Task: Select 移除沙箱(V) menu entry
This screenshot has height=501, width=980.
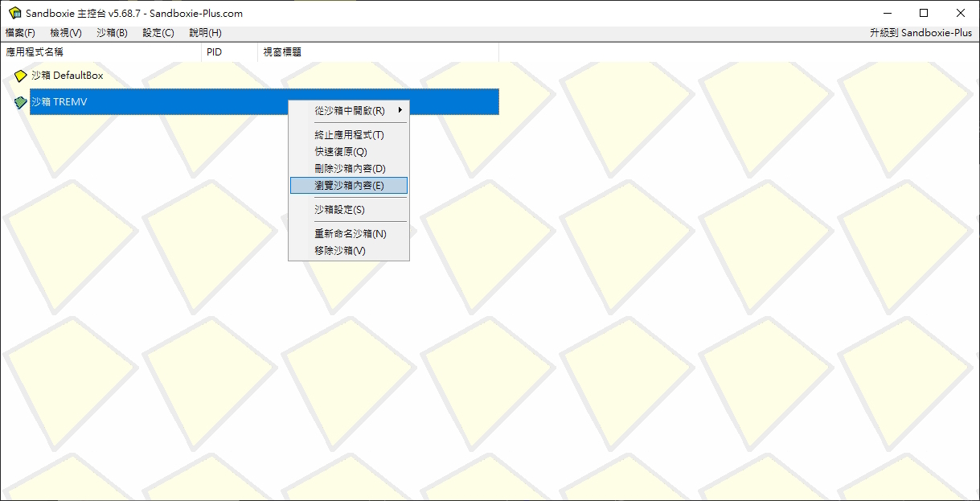Action: (349, 251)
